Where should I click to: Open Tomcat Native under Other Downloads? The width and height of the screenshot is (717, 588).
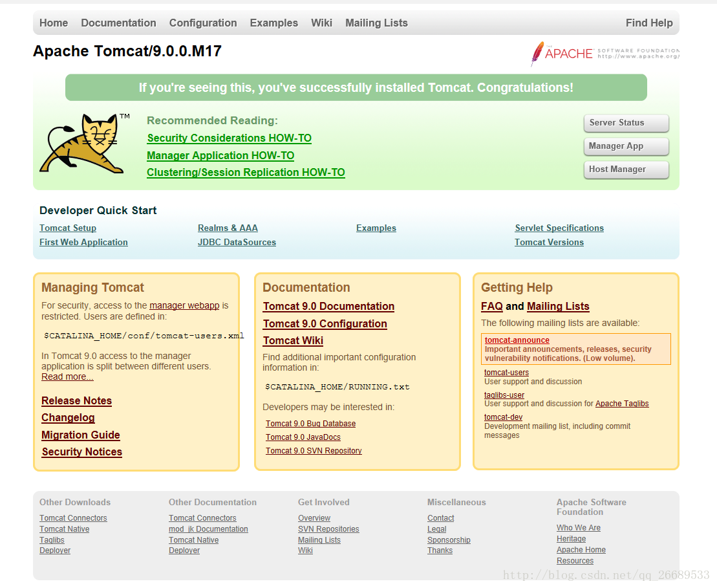pyautogui.click(x=65, y=529)
